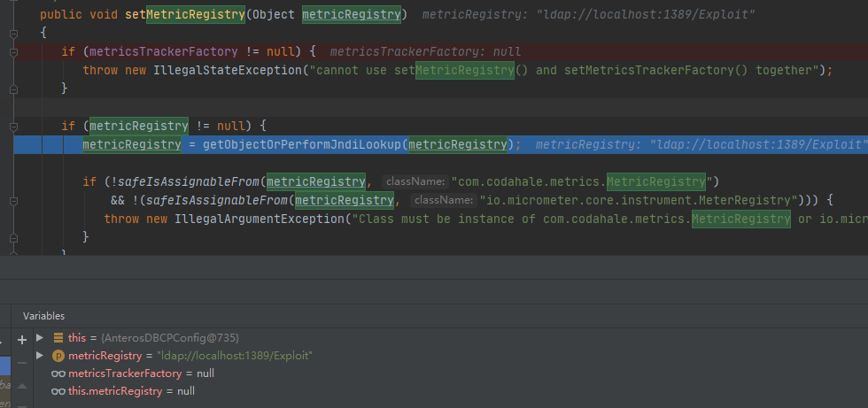Screen dimensions: 868x408
Task: Click first className inlay hint label
Action: pyautogui.click(x=415, y=181)
